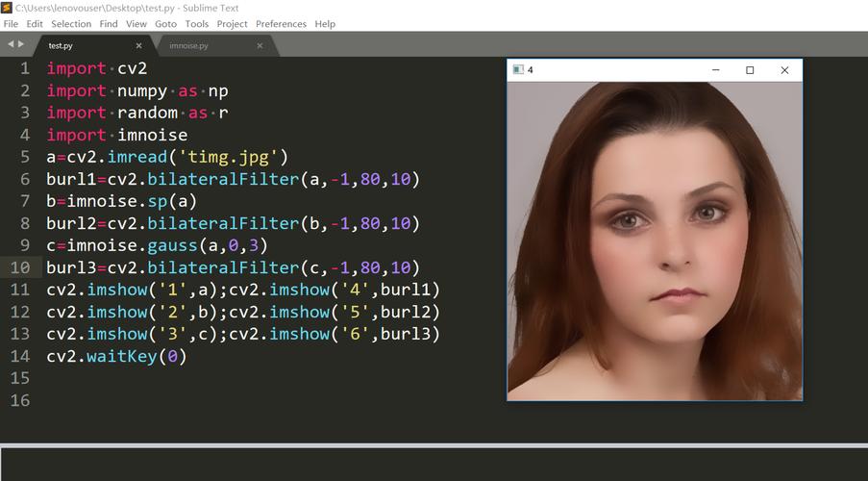The width and height of the screenshot is (868, 481).
Task: Open the Tools menu
Action: [x=196, y=23]
